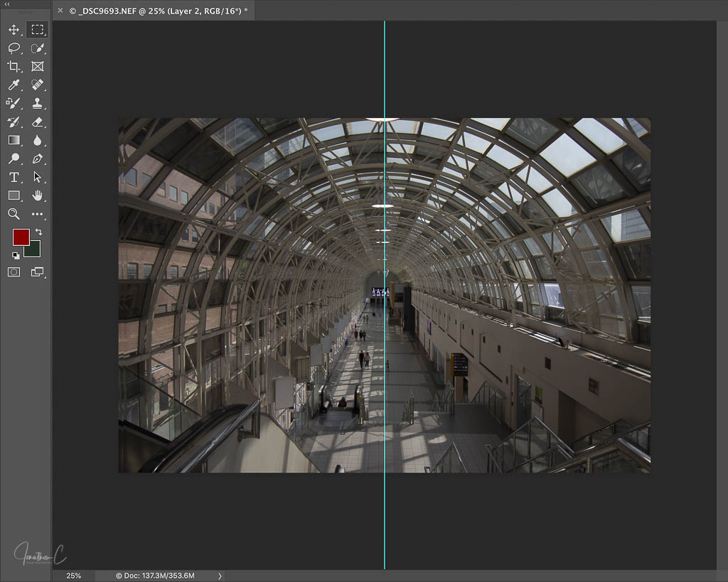Activate the Hand tool
Viewport: 728px width, 582px height.
(38, 195)
